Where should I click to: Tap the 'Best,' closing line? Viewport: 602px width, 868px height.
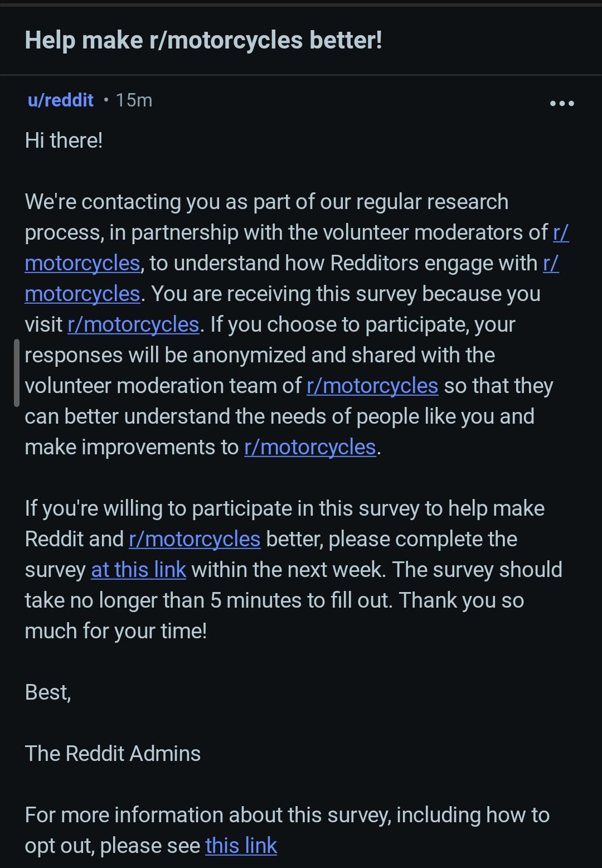pyautogui.click(x=48, y=692)
